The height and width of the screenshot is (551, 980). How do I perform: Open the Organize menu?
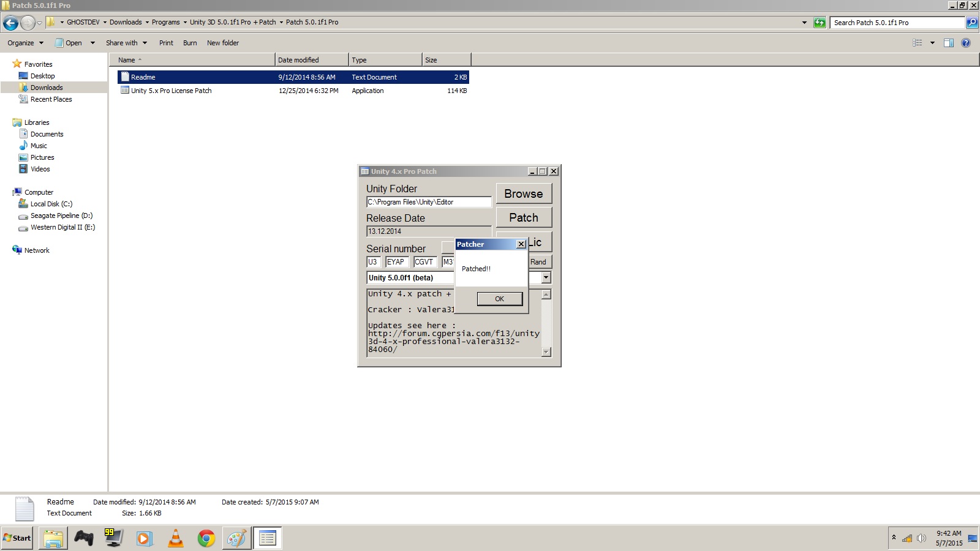click(25, 43)
